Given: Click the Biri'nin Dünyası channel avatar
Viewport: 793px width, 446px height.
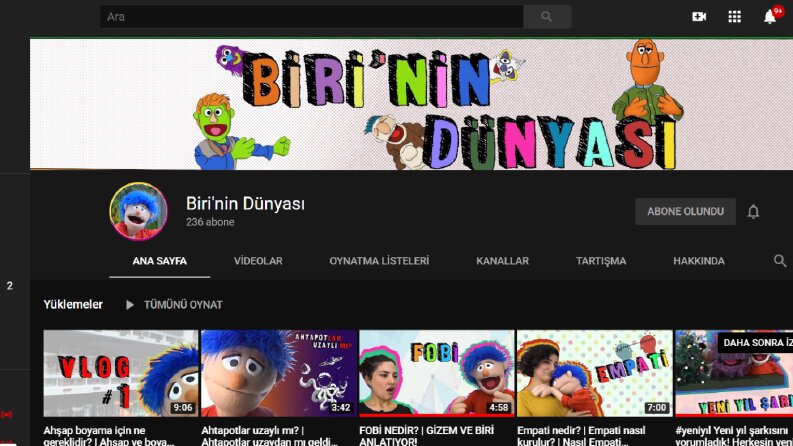Looking at the screenshot, I should [138, 211].
